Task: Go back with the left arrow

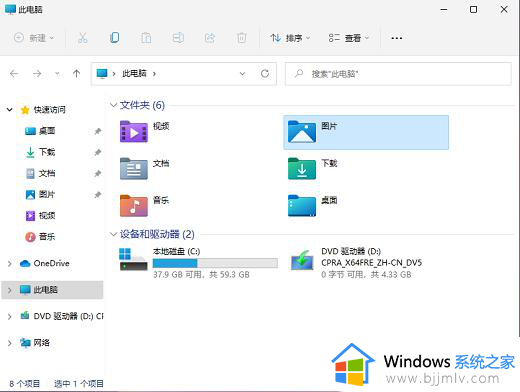Action: coord(14,73)
